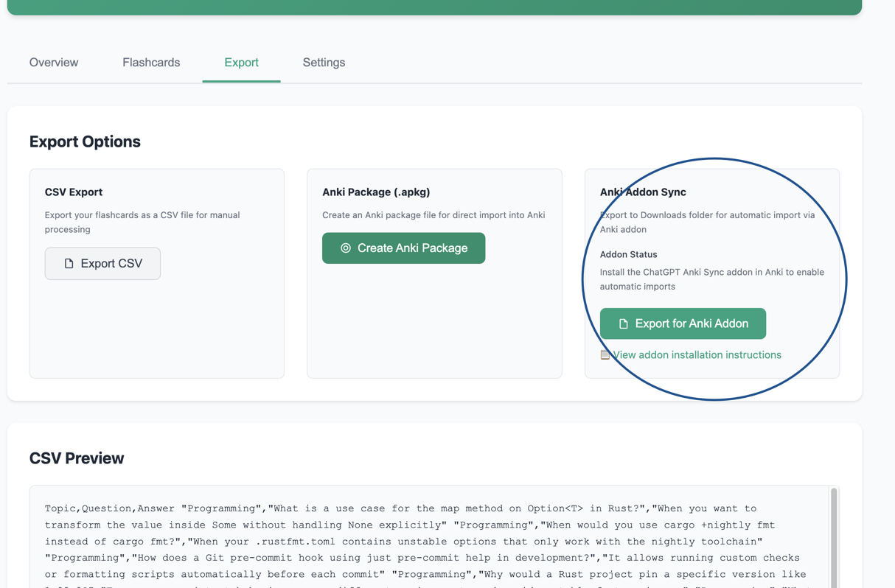Click the Anki Package (.apkg) heading
Viewport: 895px width, 588px height.
376,192
